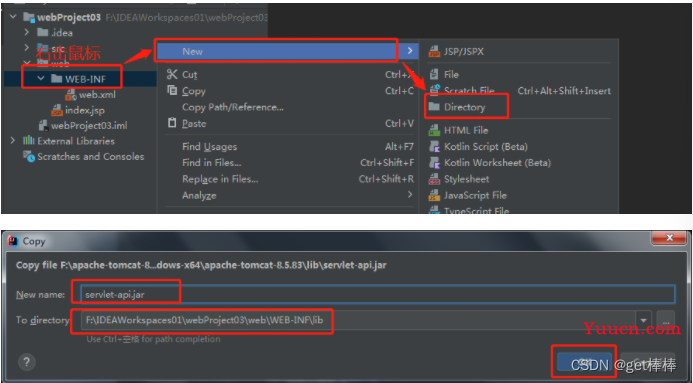693x383 pixels.
Task: Click the Kotlin Worksheet (Beta) icon
Action: [x=434, y=163]
